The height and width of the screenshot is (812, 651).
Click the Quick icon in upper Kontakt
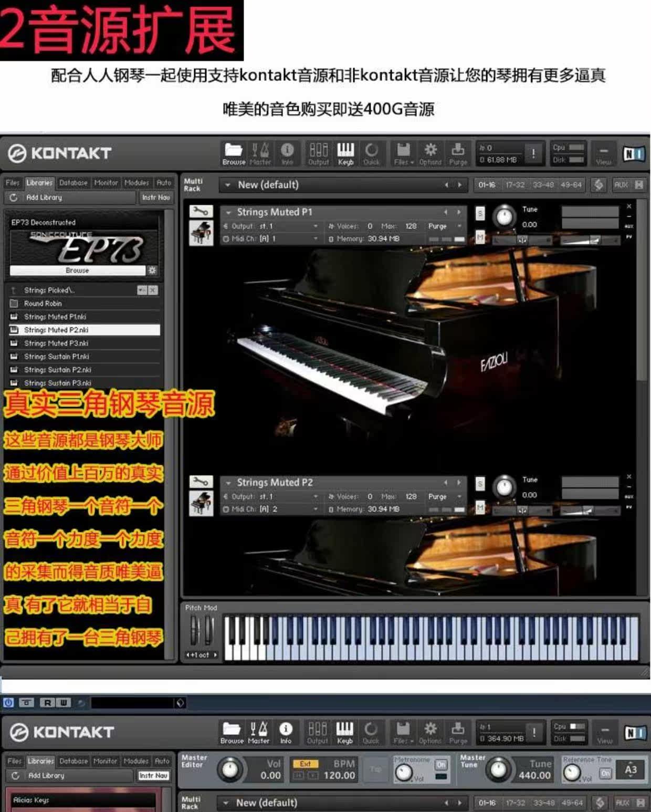[x=371, y=154]
